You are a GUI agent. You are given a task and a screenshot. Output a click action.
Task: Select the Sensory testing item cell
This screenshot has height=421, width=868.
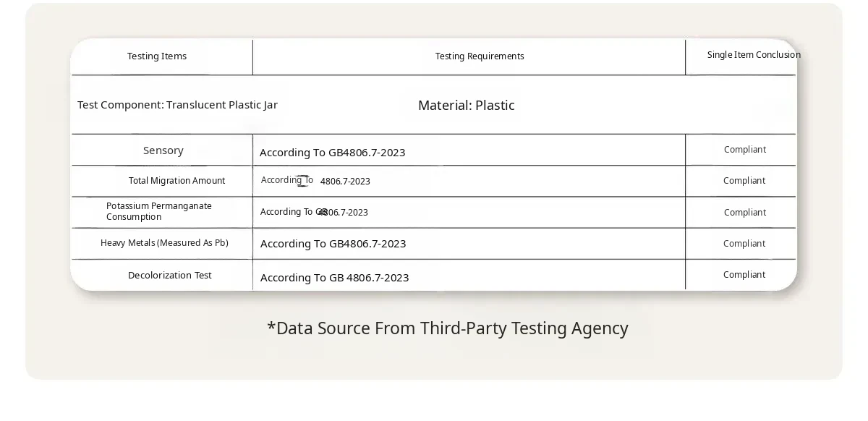(163, 150)
